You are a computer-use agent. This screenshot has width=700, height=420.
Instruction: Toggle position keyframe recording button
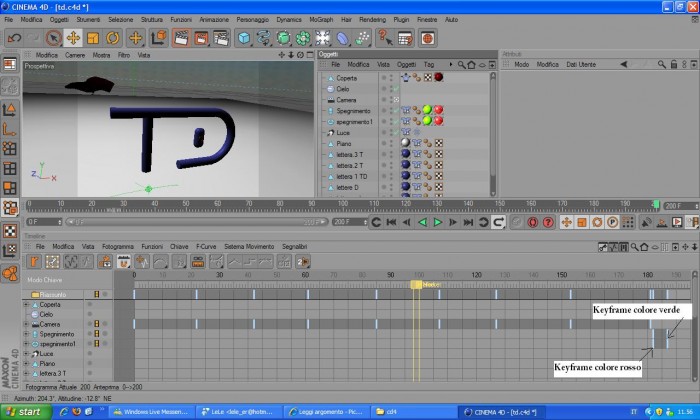point(567,222)
